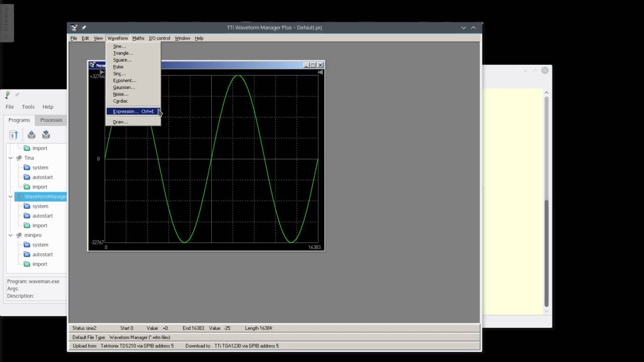This screenshot has height=362, width=644.
Task: Select the Tina program entry
Action: (x=29, y=158)
